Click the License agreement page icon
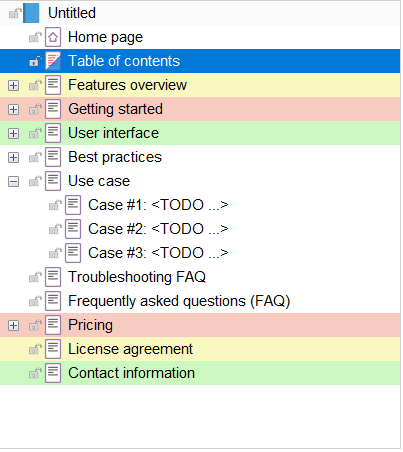Image resolution: width=403 pixels, height=452 pixels. 53,349
